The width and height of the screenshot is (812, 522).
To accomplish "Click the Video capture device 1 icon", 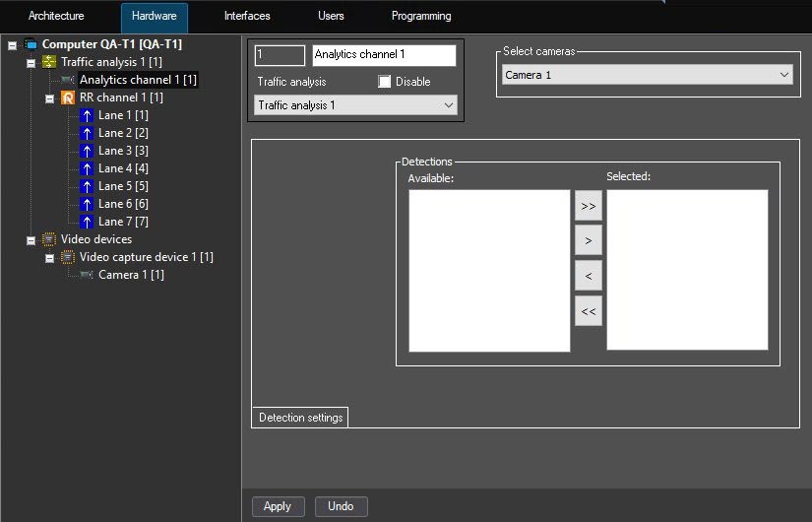I will click(68, 257).
